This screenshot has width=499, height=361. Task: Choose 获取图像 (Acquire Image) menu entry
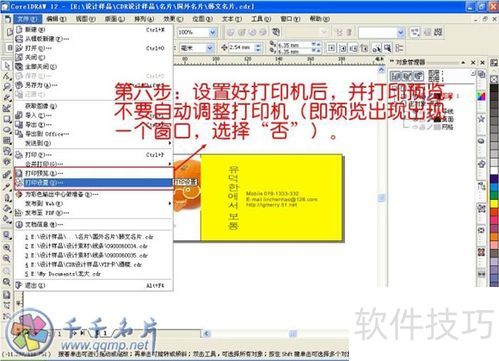tap(93, 106)
